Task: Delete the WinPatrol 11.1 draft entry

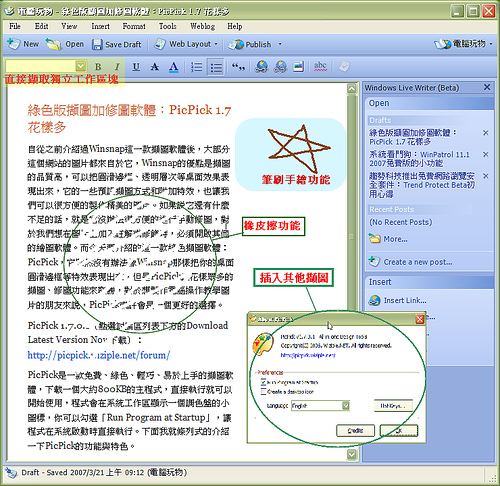Action: pyautogui.click(x=486, y=154)
